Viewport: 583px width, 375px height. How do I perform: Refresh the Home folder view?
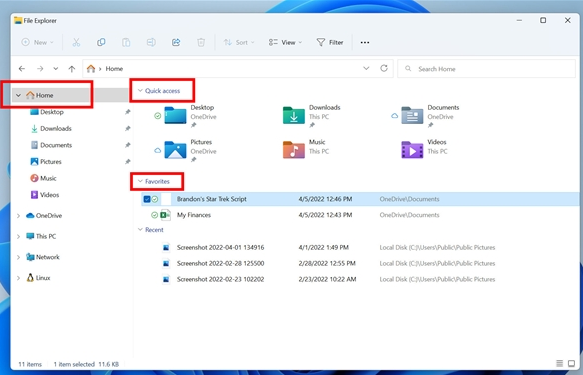point(384,68)
